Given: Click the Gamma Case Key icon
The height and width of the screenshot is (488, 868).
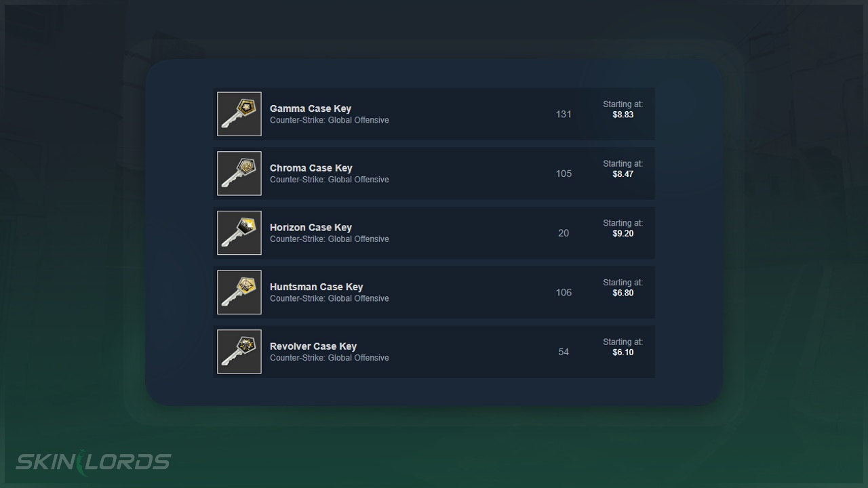Looking at the screenshot, I should click(x=239, y=114).
